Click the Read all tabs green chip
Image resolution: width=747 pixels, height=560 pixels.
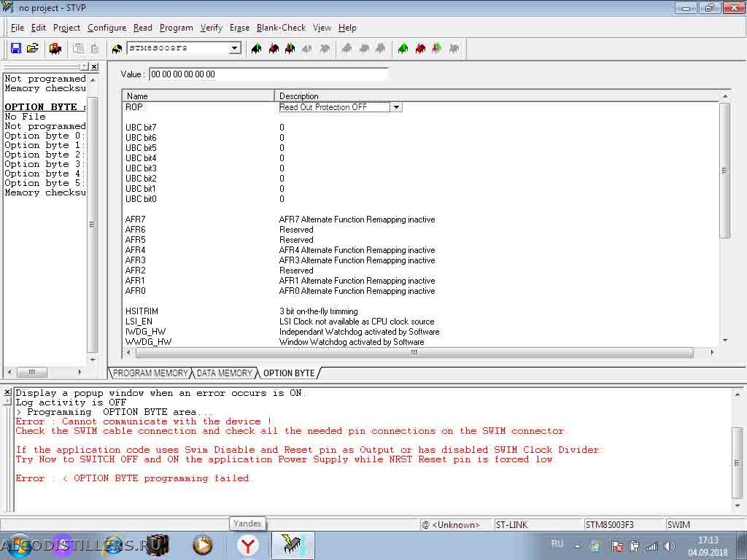pos(403,48)
